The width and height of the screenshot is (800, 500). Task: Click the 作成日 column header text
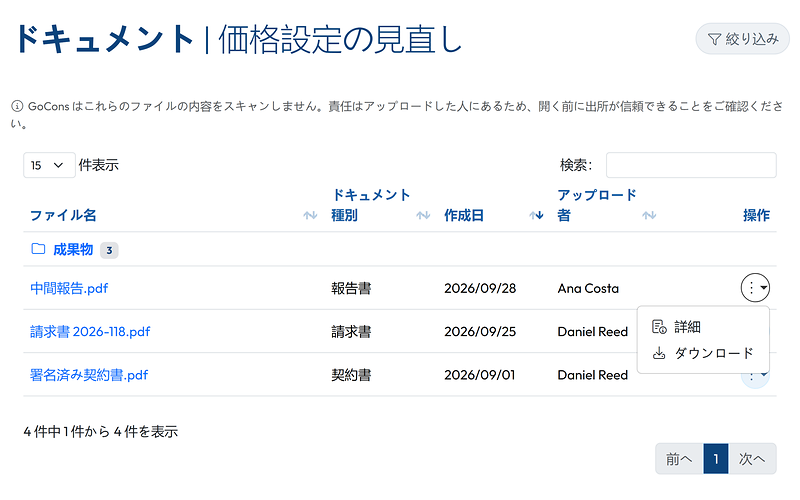tap(464, 215)
